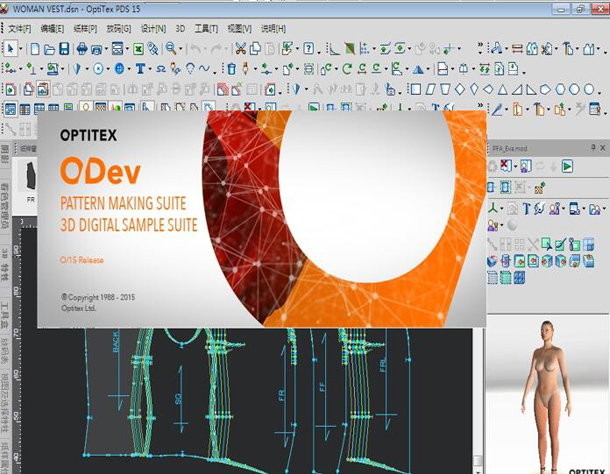Viewport: 610px width, 474px height.
Task: Activate the magnifier zoom tool
Action: click(171, 49)
